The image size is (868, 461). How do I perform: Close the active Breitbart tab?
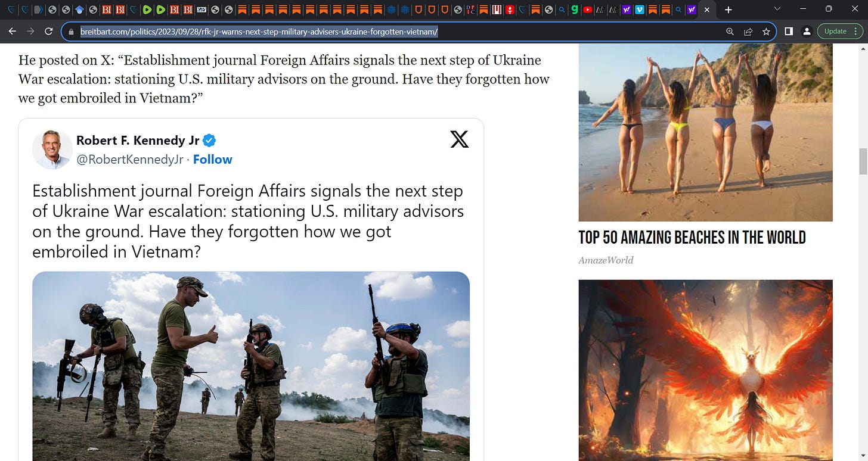(707, 10)
